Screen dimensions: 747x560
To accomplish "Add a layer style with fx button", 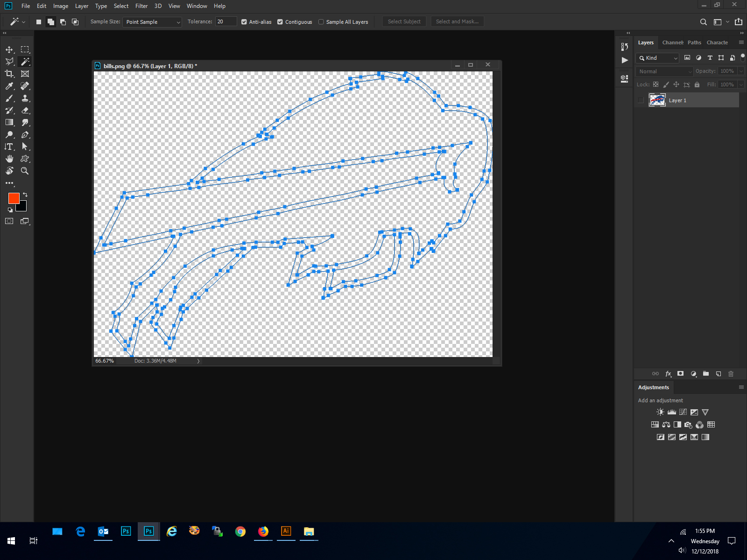I will pos(668,374).
